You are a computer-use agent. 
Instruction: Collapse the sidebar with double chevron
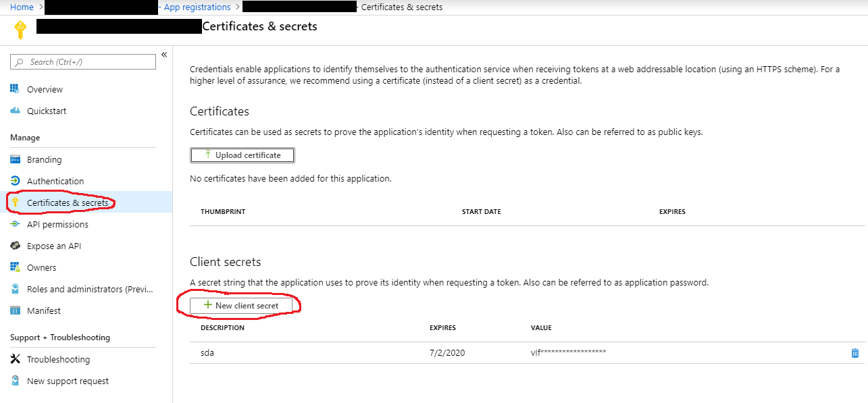(164, 55)
